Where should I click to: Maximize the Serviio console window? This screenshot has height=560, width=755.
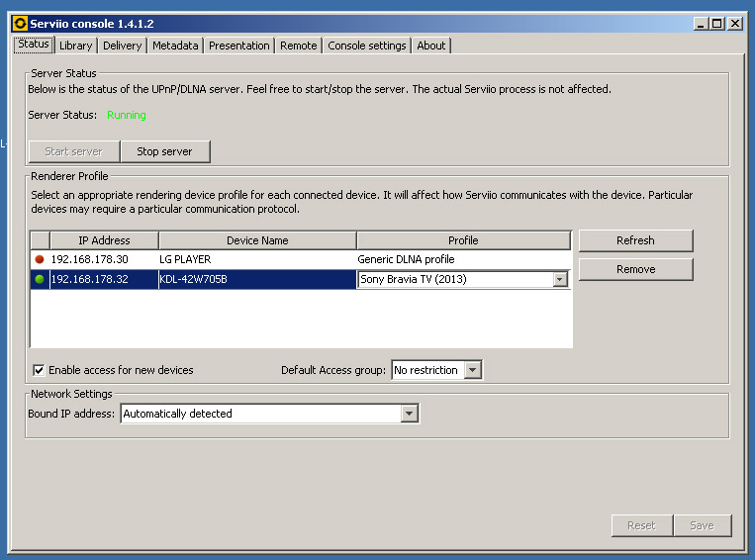(717, 24)
